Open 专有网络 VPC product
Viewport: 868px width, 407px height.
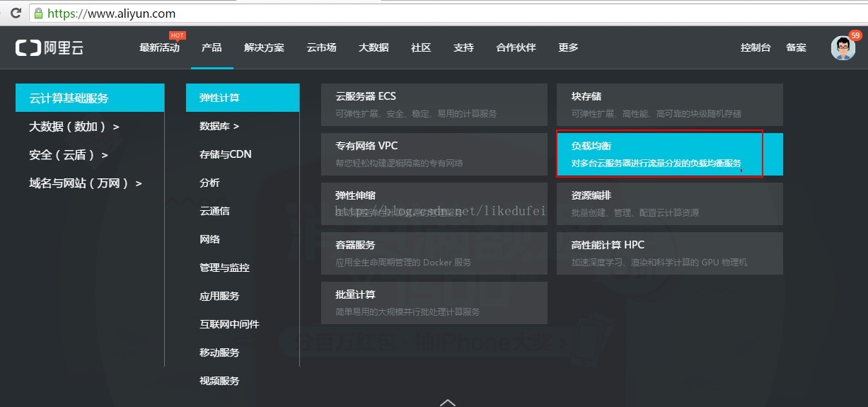pyautogui.click(x=434, y=154)
